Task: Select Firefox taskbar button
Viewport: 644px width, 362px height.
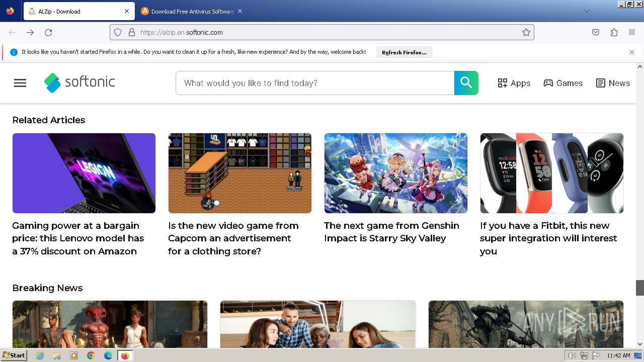Action: (125, 355)
